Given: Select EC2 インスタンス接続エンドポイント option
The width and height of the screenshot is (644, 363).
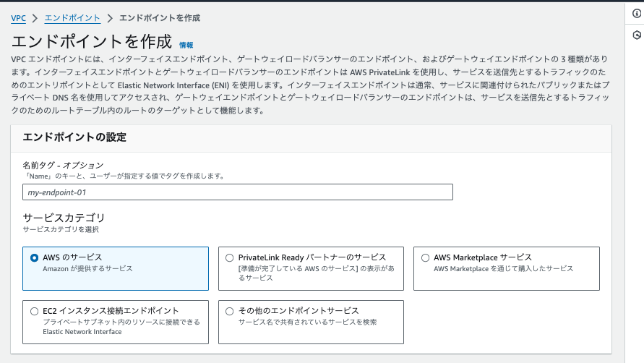Looking at the screenshot, I should [35, 311].
